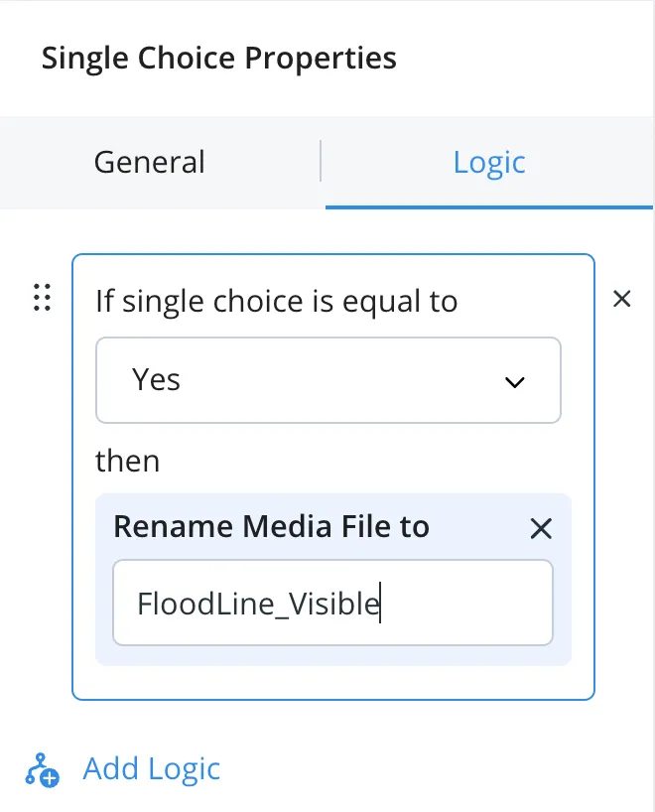Click the plus badge on the Add Logic icon
This screenshot has height=812, width=655.
[50, 778]
